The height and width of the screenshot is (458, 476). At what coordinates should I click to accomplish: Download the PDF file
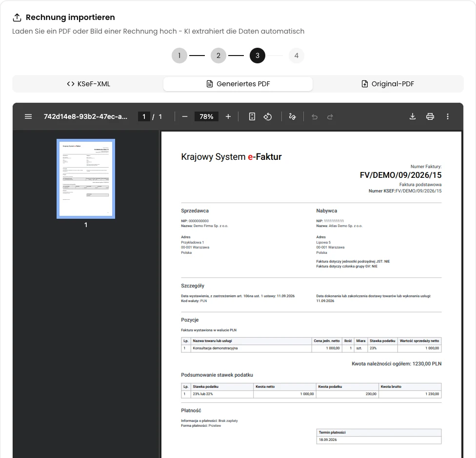coord(413,116)
